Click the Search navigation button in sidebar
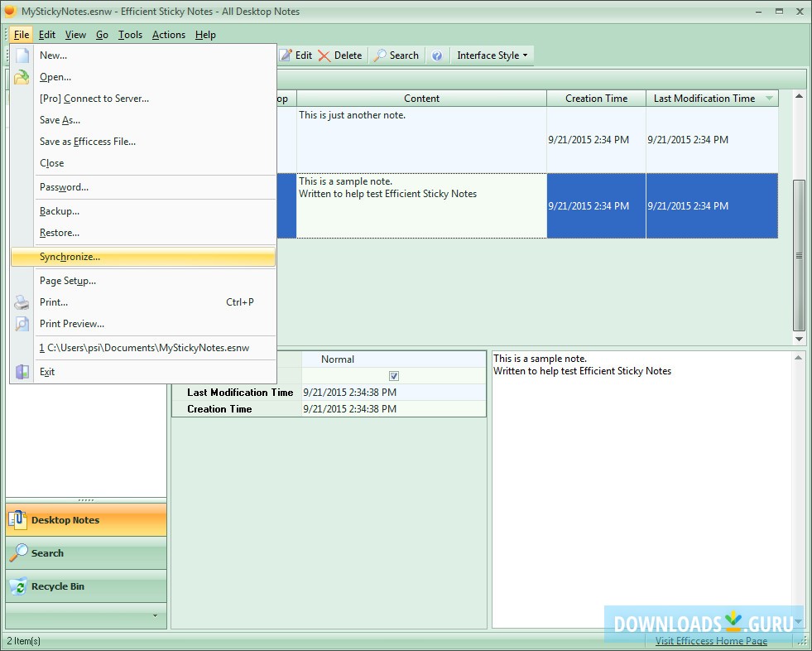Screen dimensions: 812x651 click(x=86, y=553)
